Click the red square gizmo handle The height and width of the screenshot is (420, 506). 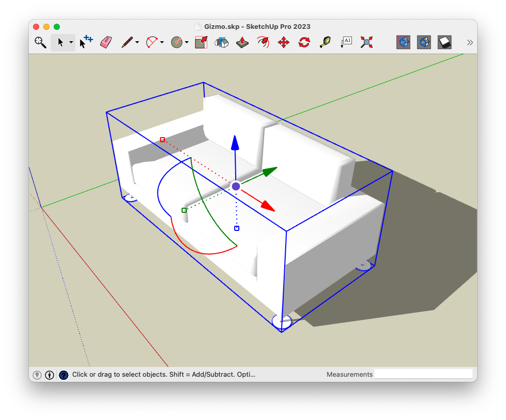coord(162,140)
